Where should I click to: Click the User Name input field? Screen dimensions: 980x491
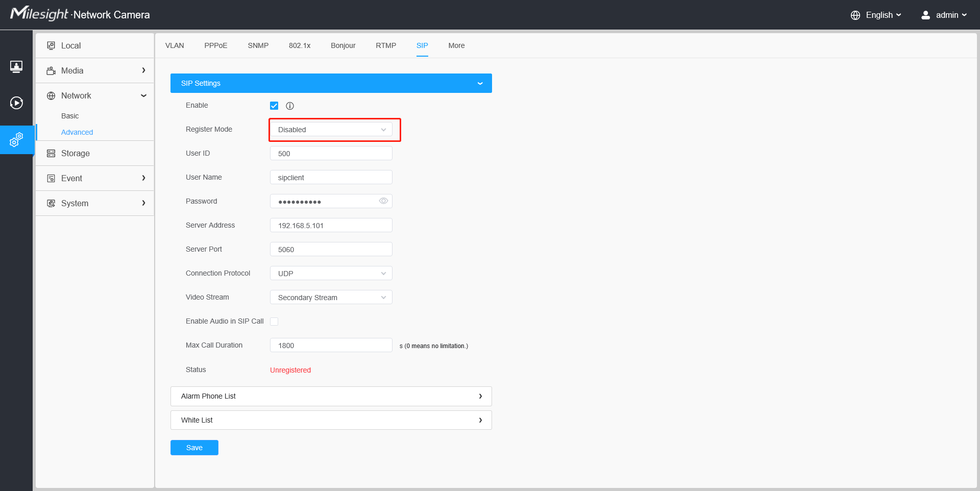pyautogui.click(x=331, y=177)
